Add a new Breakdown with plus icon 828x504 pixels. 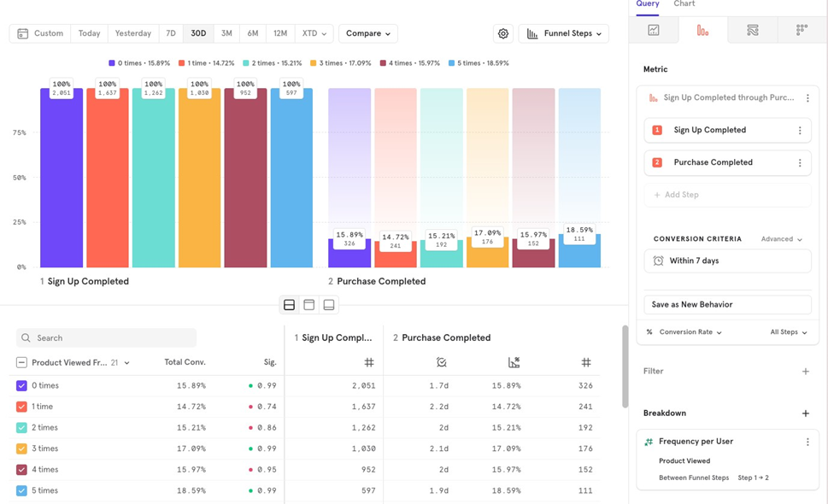(805, 413)
